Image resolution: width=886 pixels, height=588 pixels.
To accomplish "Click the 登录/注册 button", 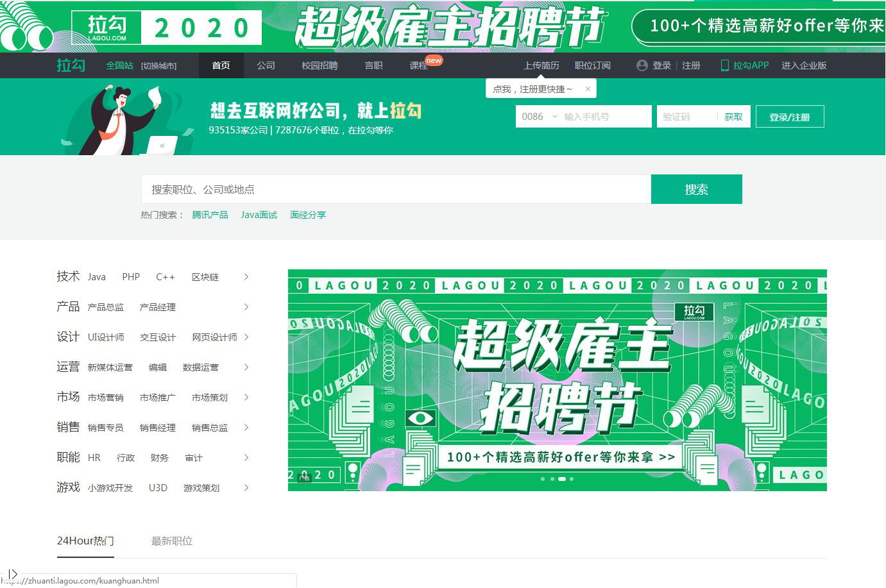I will pyautogui.click(x=790, y=117).
